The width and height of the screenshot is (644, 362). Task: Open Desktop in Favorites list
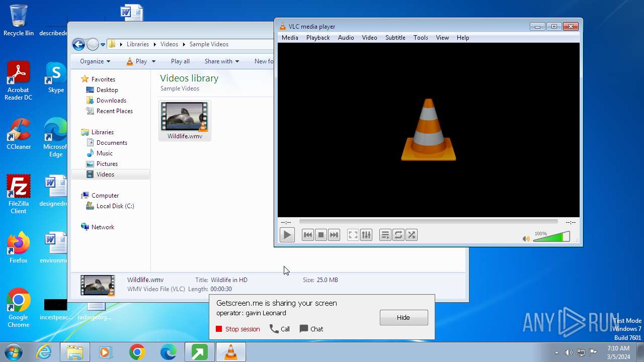107,90
